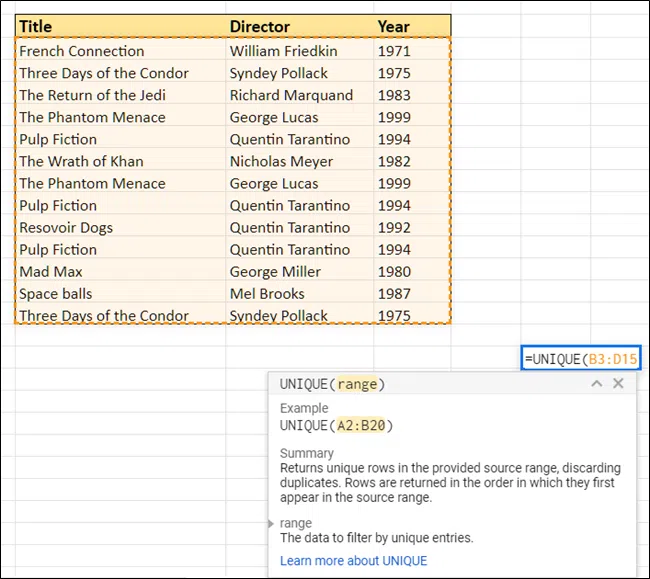
Task: Select the Director header cell
Action: click(298, 27)
